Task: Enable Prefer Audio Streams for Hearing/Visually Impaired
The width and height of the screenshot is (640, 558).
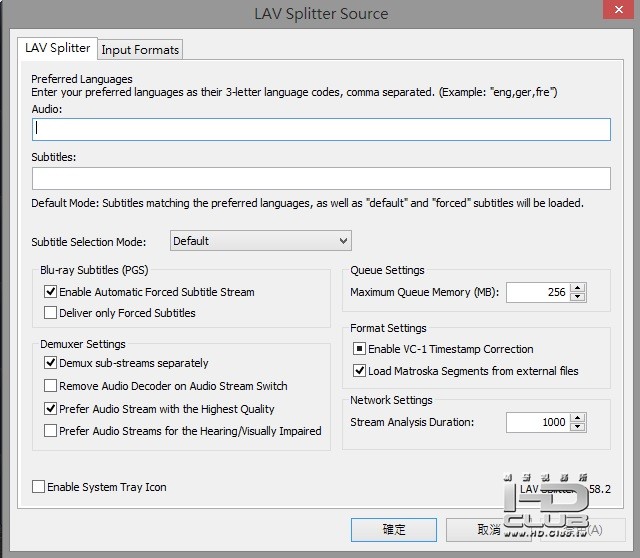Action: click(51, 431)
